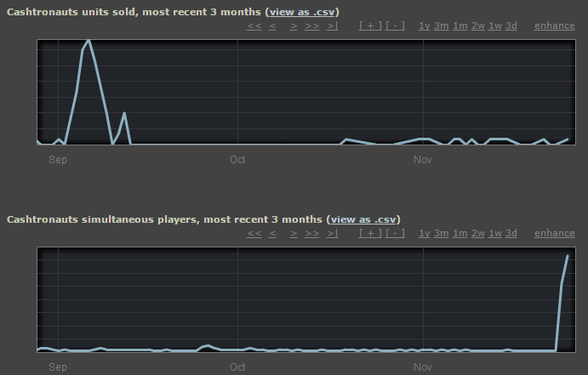Screen dimensions: 588x375
Task: Click the late-November spike on simultaneous players chart
Action: [567, 256]
